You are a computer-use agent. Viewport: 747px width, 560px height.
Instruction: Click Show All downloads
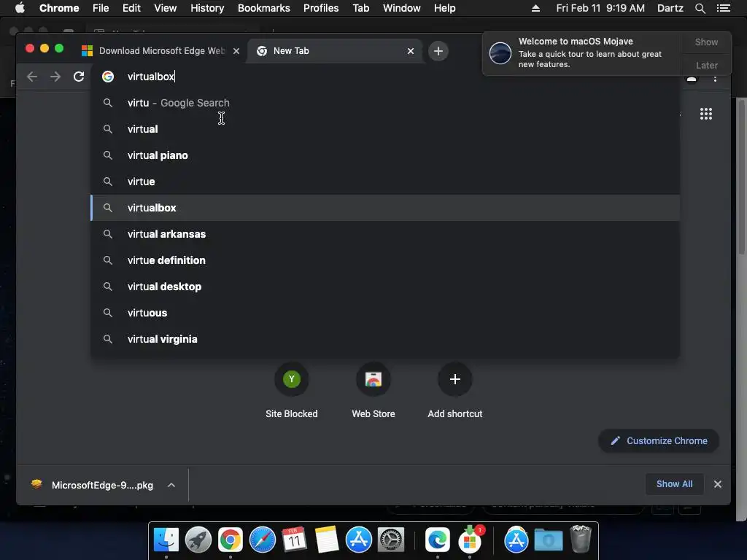[675, 484]
